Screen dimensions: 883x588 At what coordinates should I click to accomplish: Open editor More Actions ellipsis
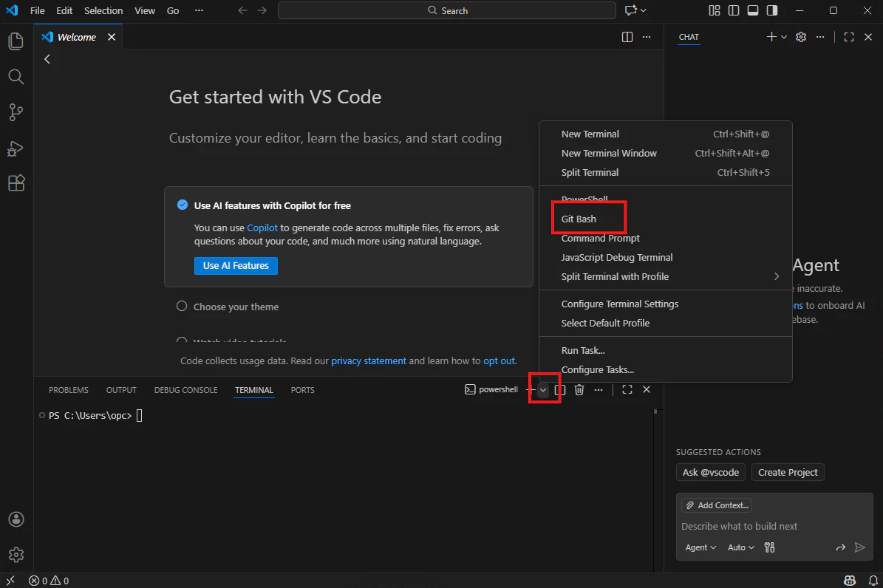click(647, 37)
